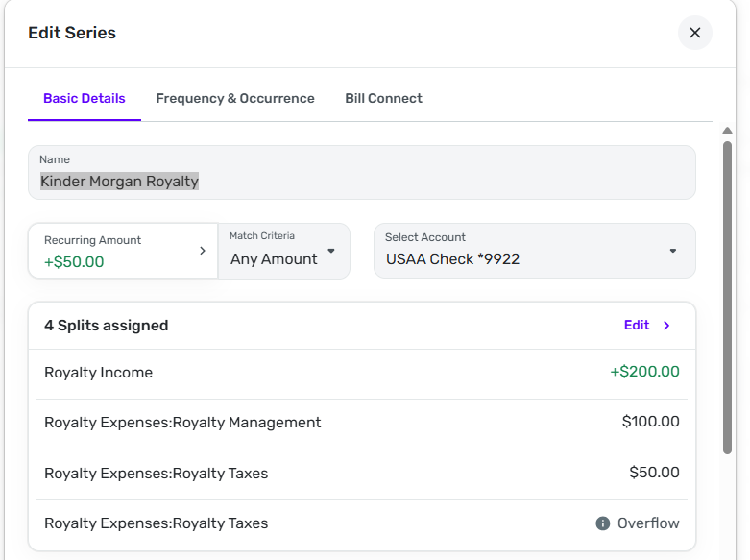Image resolution: width=750 pixels, height=560 pixels.
Task: Click the Select Account dropdown arrow
Action: point(672,251)
